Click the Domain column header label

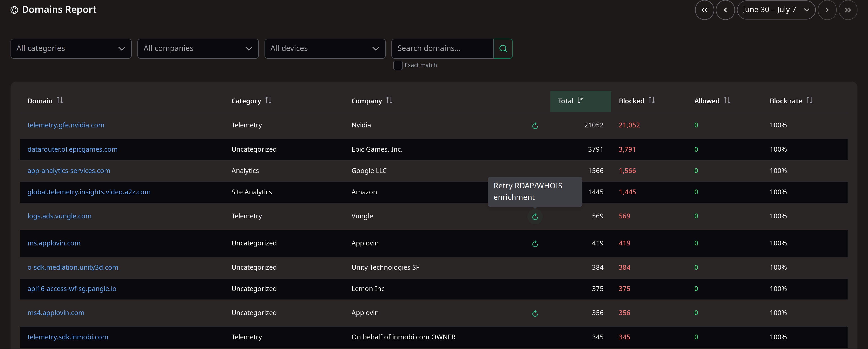click(40, 101)
